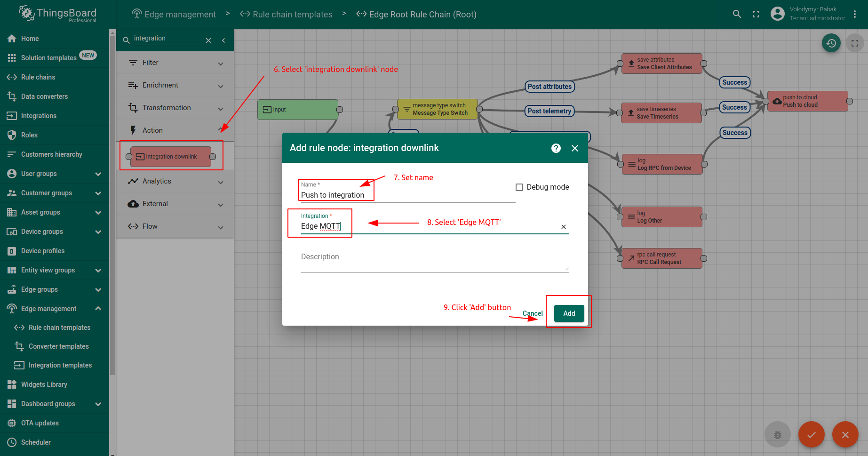Viewport: 868px width, 456px height.
Task: Revert changes with the orange X button
Action: click(845, 435)
